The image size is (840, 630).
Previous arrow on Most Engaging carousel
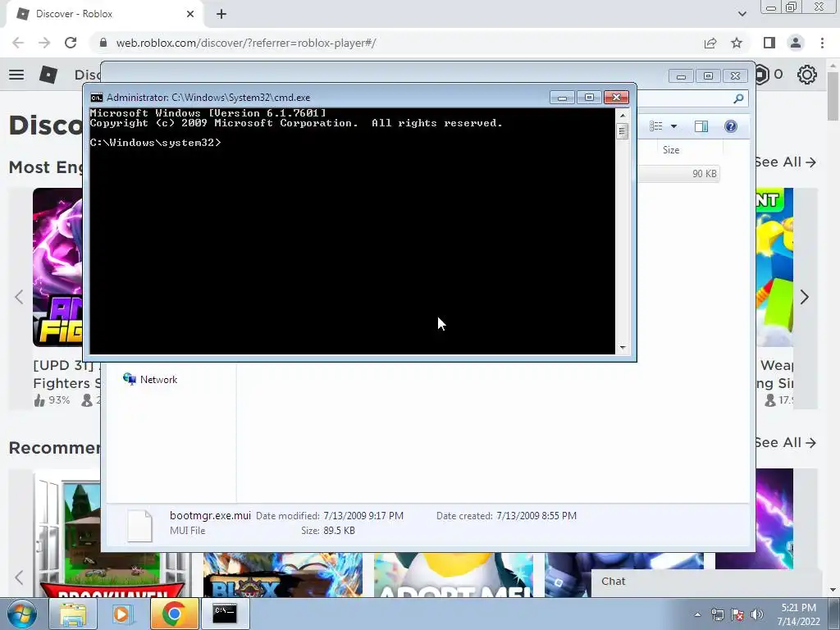pyautogui.click(x=20, y=297)
